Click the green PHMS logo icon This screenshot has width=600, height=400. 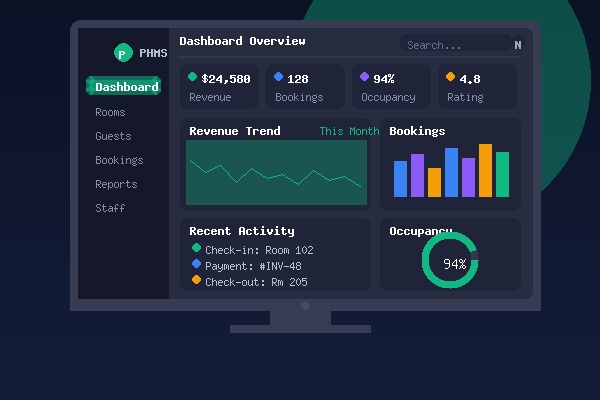tap(123, 53)
